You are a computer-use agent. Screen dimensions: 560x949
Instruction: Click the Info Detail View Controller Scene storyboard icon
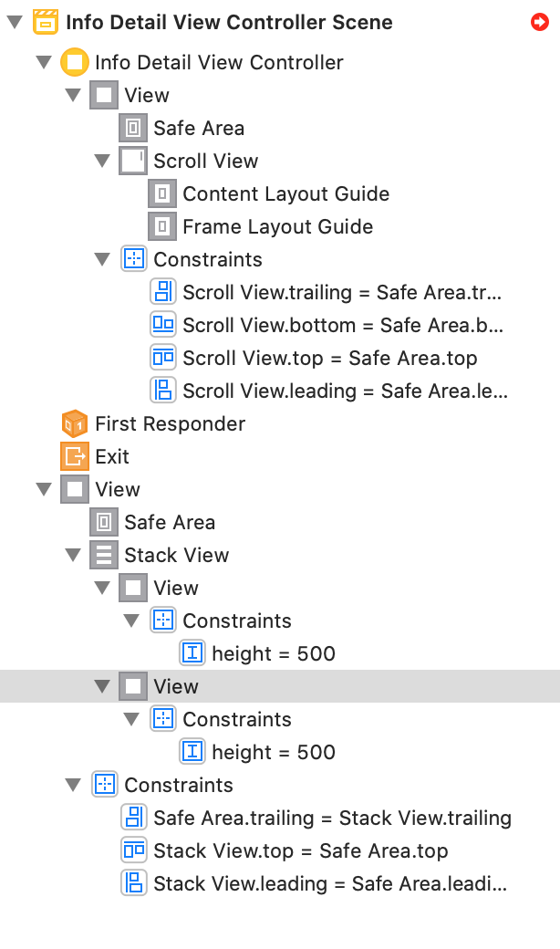(x=45, y=22)
